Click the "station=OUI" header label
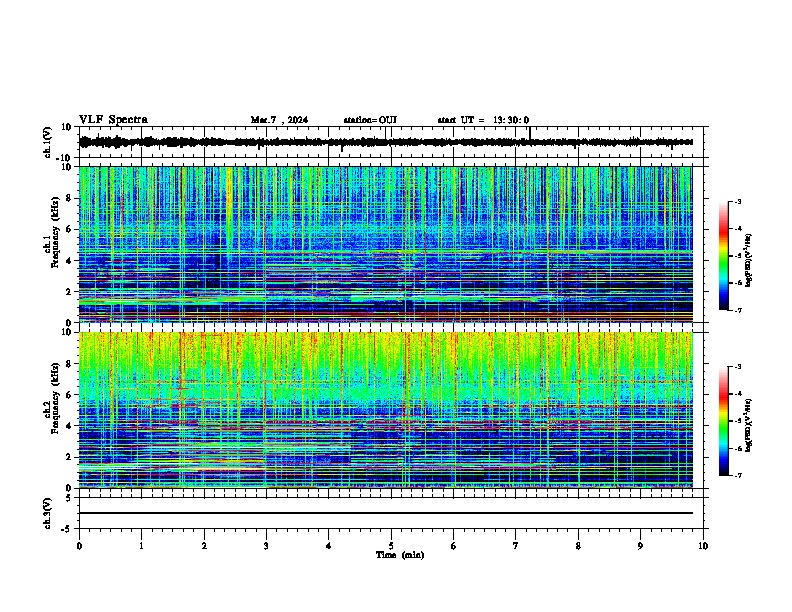This screenshot has height=612, width=792. [370, 120]
